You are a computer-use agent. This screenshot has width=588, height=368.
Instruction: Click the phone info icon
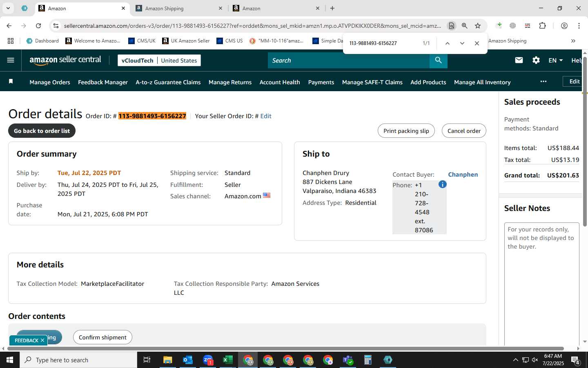coord(442,184)
